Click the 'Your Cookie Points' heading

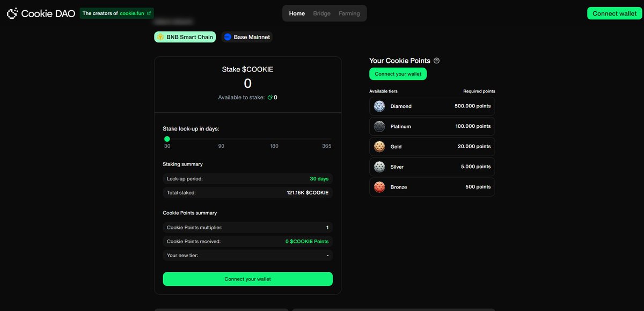click(x=400, y=61)
